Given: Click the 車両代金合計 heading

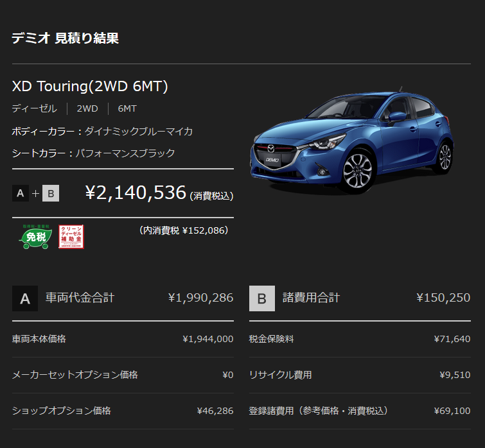Looking at the screenshot, I should pyautogui.click(x=80, y=298).
